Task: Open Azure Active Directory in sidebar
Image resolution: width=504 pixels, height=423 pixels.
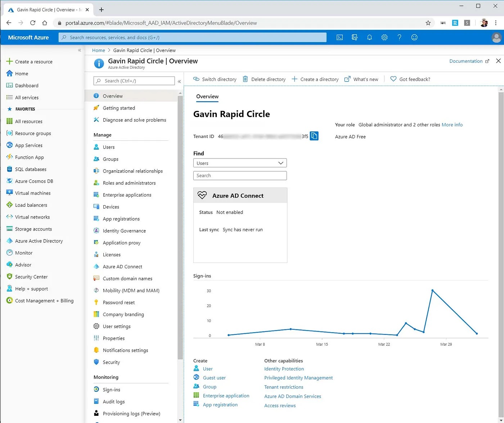Action: coord(35,241)
